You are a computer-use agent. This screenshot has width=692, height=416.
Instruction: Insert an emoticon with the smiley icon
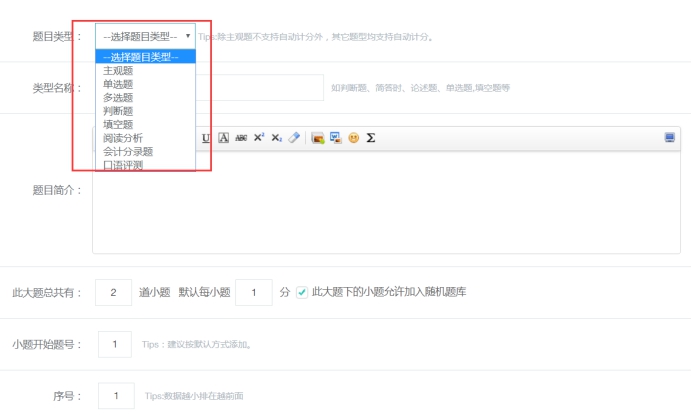[354, 138]
